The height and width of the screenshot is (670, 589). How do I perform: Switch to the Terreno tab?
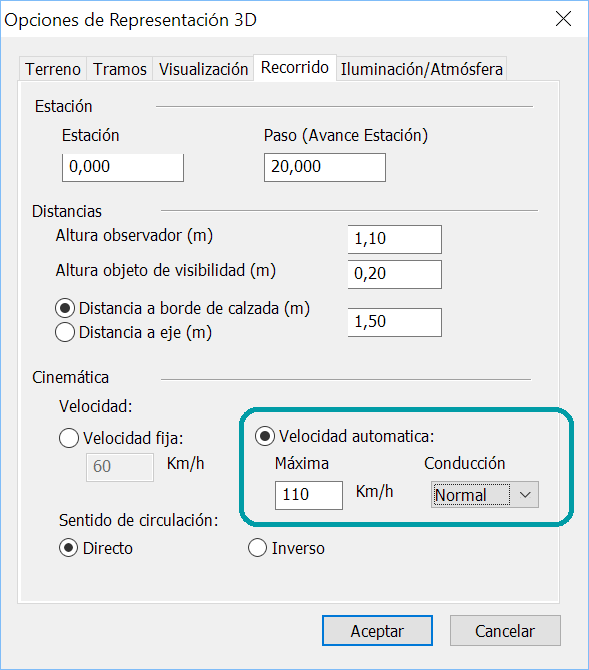point(53,69)
